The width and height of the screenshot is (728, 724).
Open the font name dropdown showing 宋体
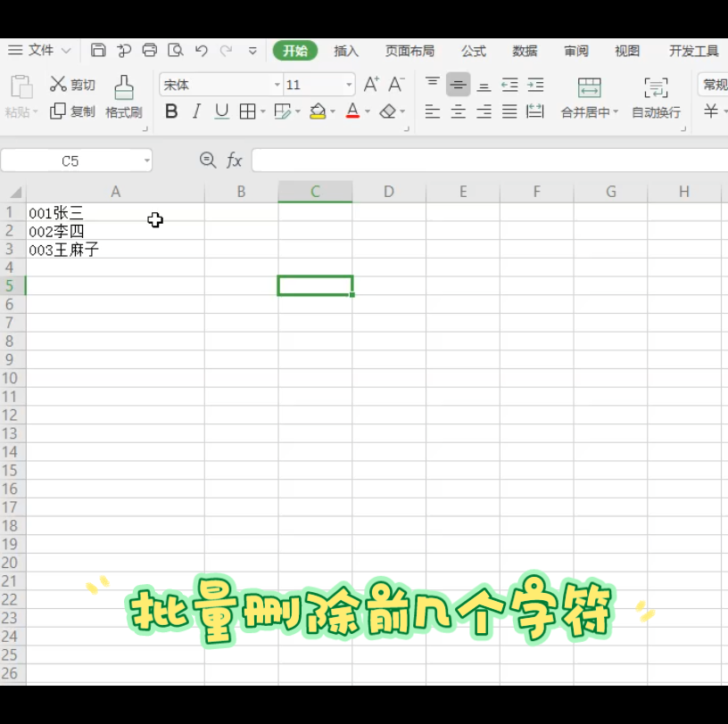(277, 84)
